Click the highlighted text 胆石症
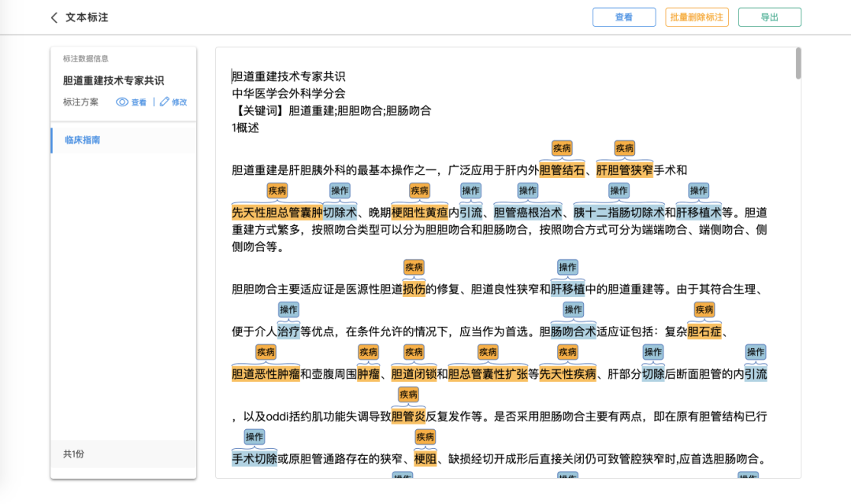This screenshot has height=504, width=851. pos(704,332)
